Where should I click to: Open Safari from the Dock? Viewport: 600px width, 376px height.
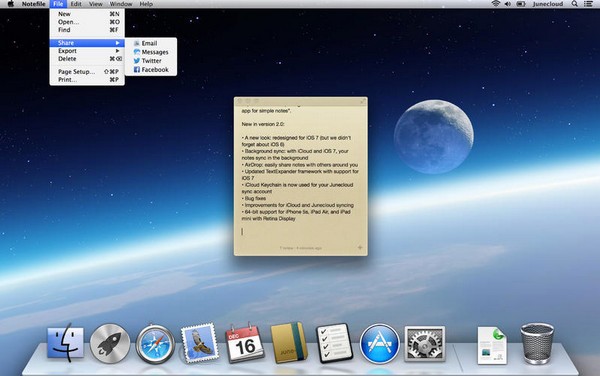(x=155, y=344)
